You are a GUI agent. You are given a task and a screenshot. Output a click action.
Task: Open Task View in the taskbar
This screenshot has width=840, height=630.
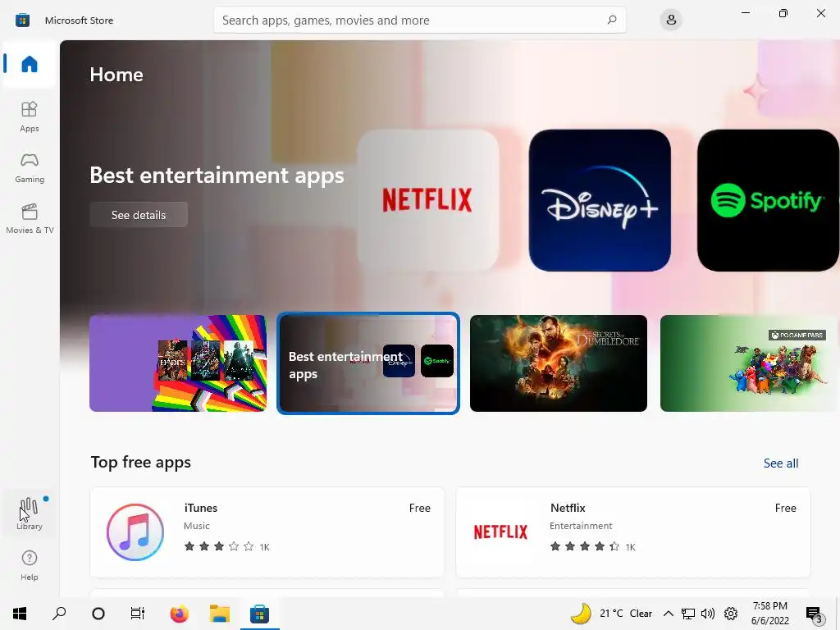138,614
